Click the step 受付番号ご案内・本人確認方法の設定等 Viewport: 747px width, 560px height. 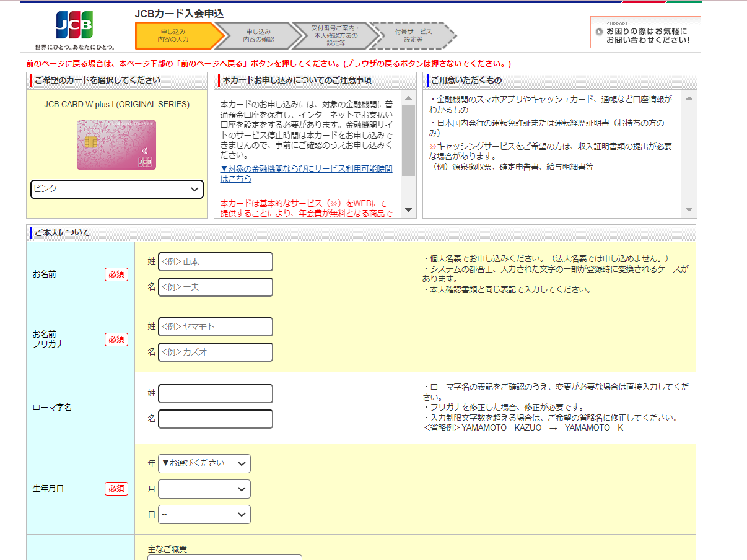(335, 35)
